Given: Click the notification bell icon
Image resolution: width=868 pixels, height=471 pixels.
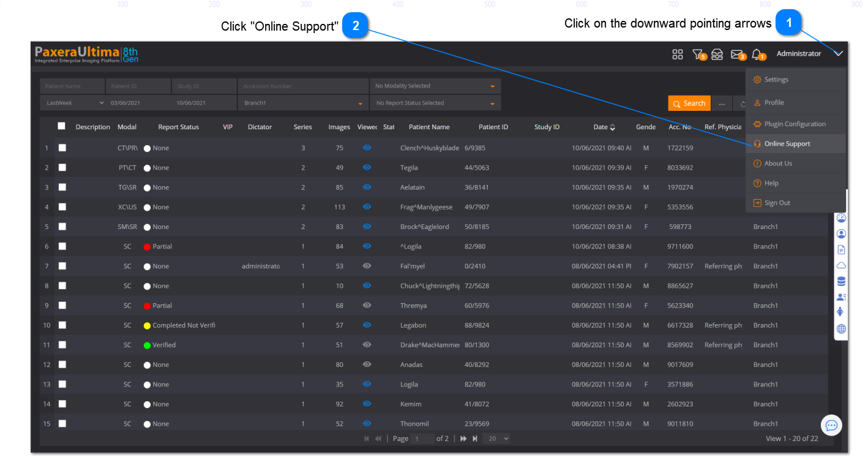Looking at the screenshot, I should tap(757, 55).
